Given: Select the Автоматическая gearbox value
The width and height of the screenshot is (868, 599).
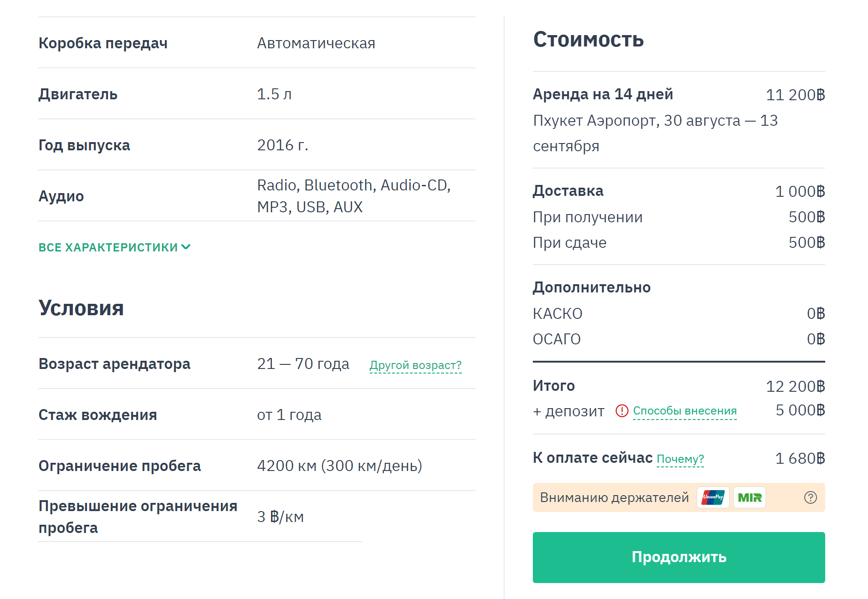Looking at the screenshot, I should click(x=316, y=43).
